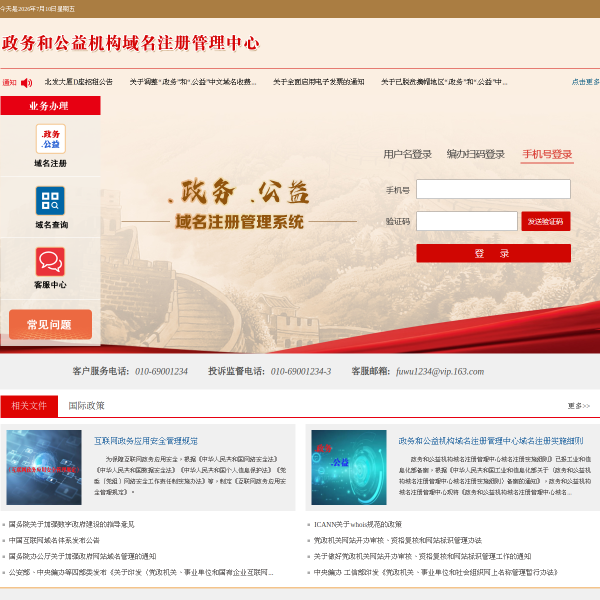Open notice about 已脱贫摘帽地区 domains
This screenshot has width=600, height=600.
(444, 82)
